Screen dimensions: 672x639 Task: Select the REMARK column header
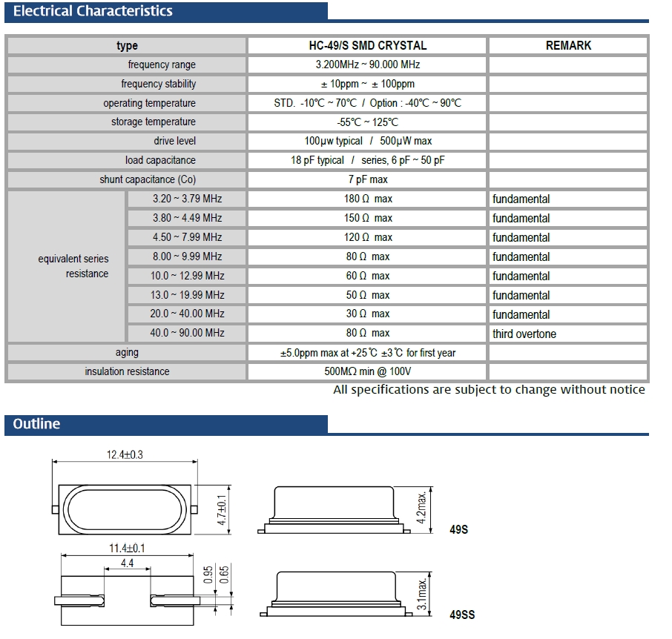pos(568,45)
